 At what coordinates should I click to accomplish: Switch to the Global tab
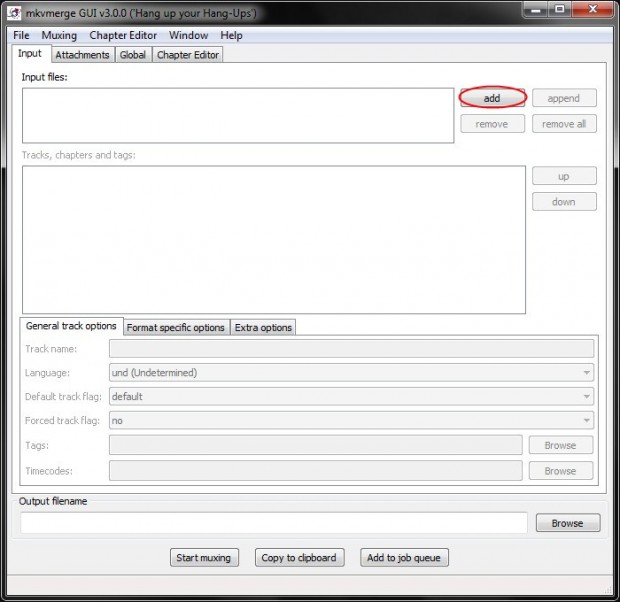(133, 55)
